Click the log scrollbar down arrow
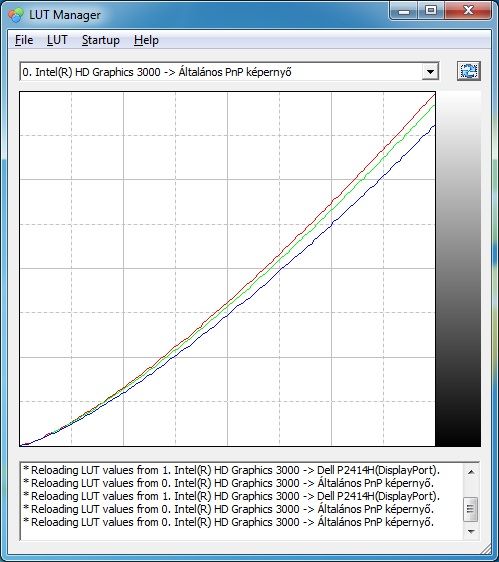Screen dimensions: 499x562 pyautogui.click(x=471, y=531)
